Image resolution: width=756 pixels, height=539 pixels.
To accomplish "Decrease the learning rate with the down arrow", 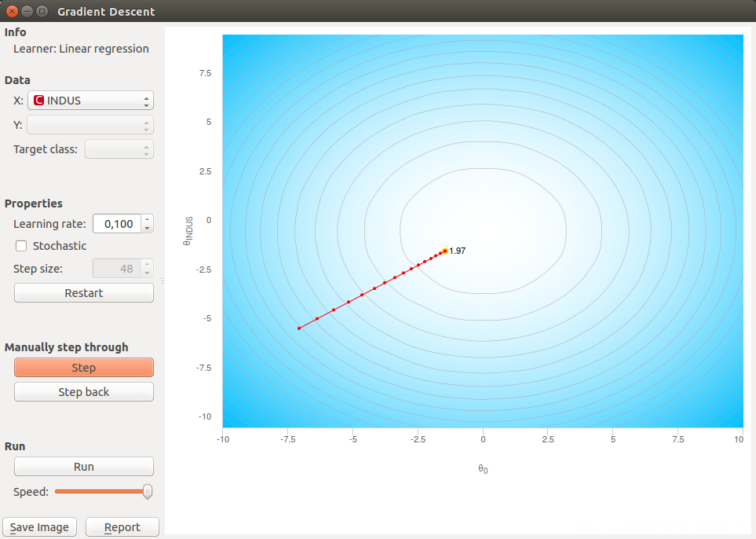I will tap(146, 227).
